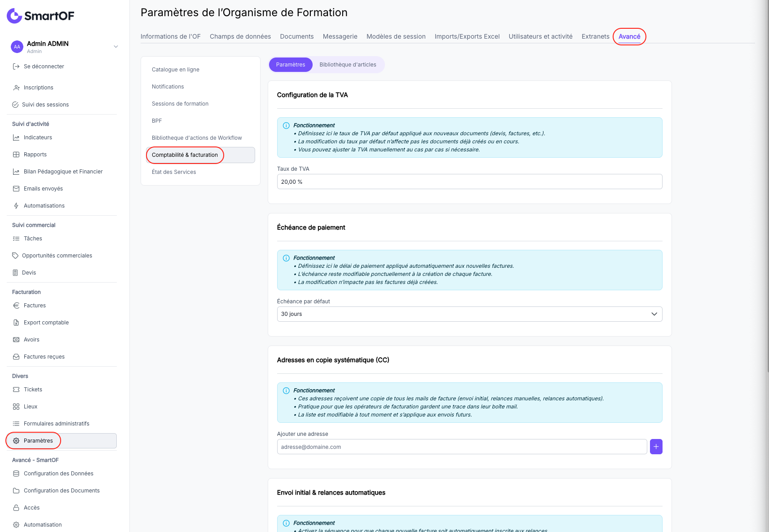This screenshot has height=532, width=769.
Task: Click the logout icon next to Se déconnecter
Action: point(16,66)
